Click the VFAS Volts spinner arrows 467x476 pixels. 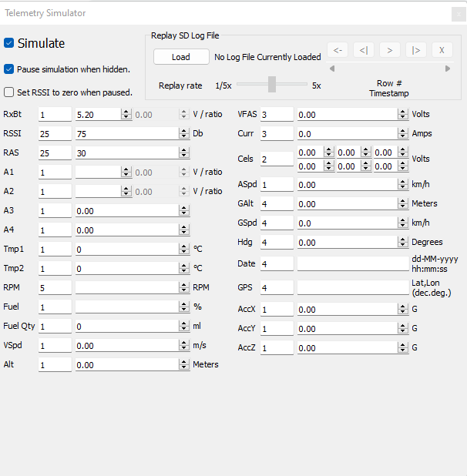click(402, 115)
